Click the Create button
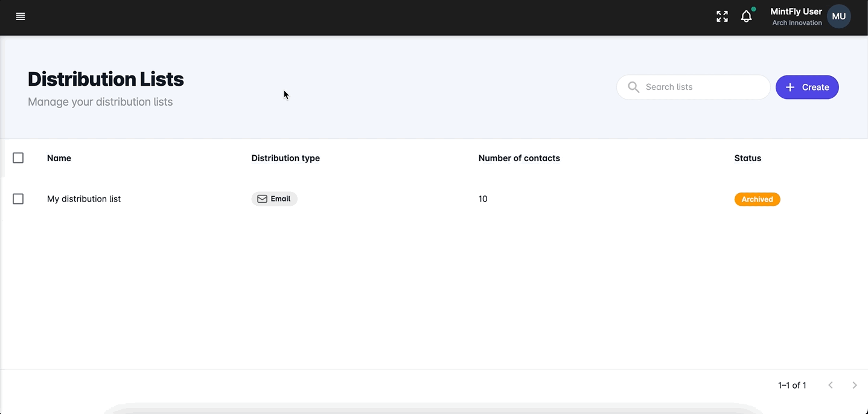868x414 pixels. click(807, 87)
